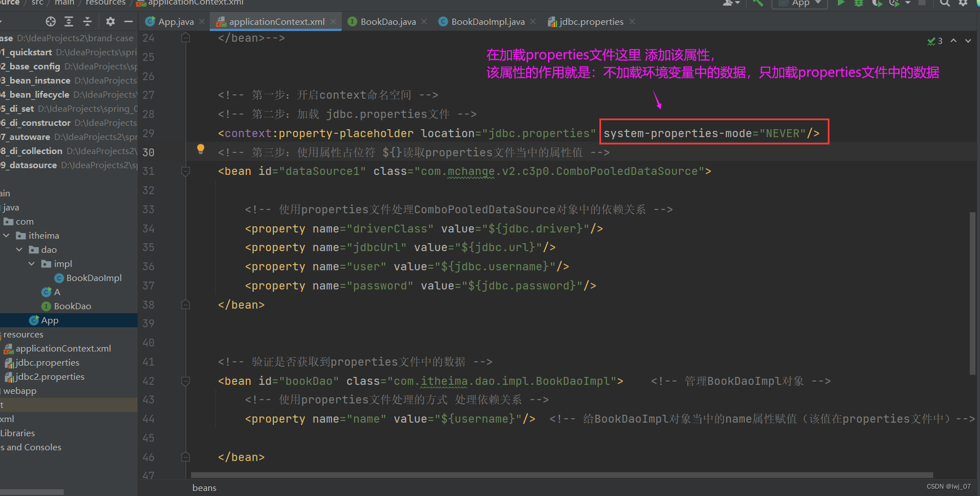The image size is (980, 496).
Task: Toggle fold marker for bookDao bean line 42
Action: pos(186,381)
